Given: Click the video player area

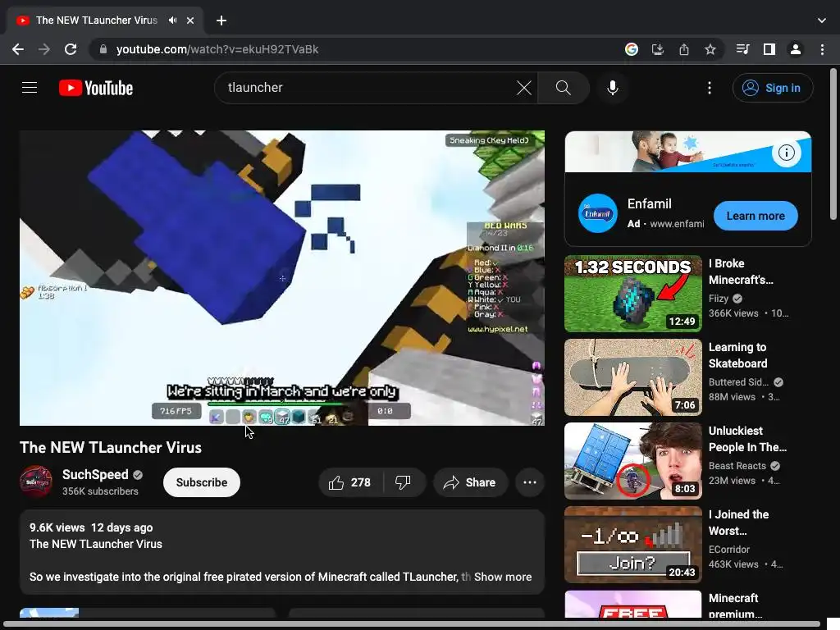Looking at the screenshot, I should click(x=282, y=278).
